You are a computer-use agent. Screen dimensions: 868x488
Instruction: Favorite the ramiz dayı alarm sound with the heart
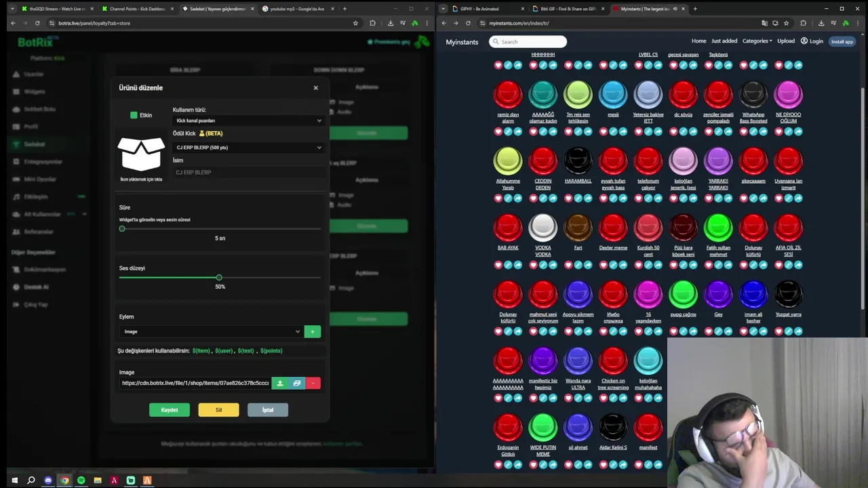coord(498,131)
